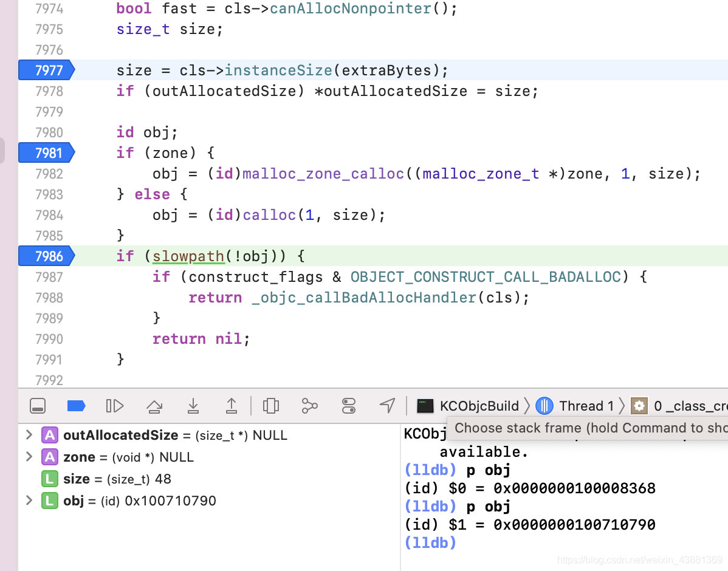Choose stack frame 0 _class_cre
Viewport: 728px width, 571px height.
pyautogui.click(x=690, y=406)
